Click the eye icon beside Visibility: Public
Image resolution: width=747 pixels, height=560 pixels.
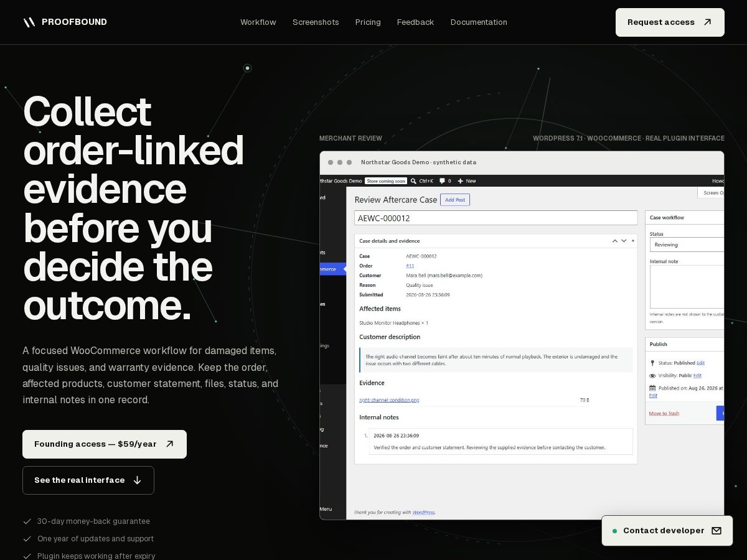point(652,376)
